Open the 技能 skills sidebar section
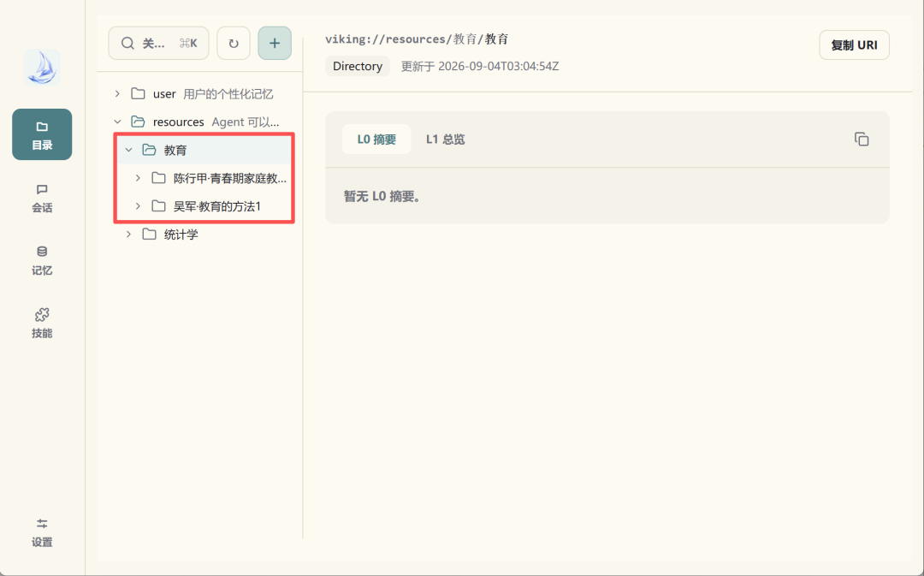Image resolution: width=924 pixels, height=576 pixels. coord(42,323)
